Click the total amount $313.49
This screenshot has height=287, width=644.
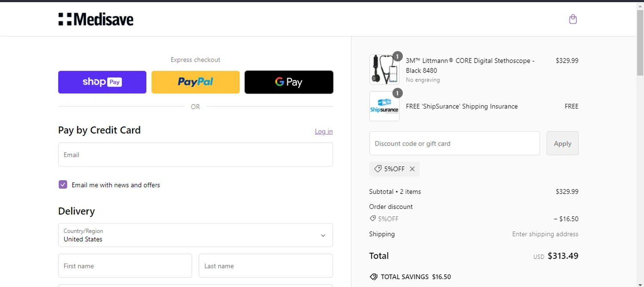(563, 256)
